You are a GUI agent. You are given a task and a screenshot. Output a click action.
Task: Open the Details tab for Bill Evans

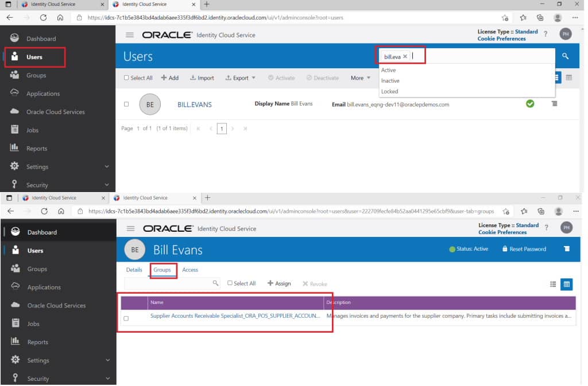(134, 270)
